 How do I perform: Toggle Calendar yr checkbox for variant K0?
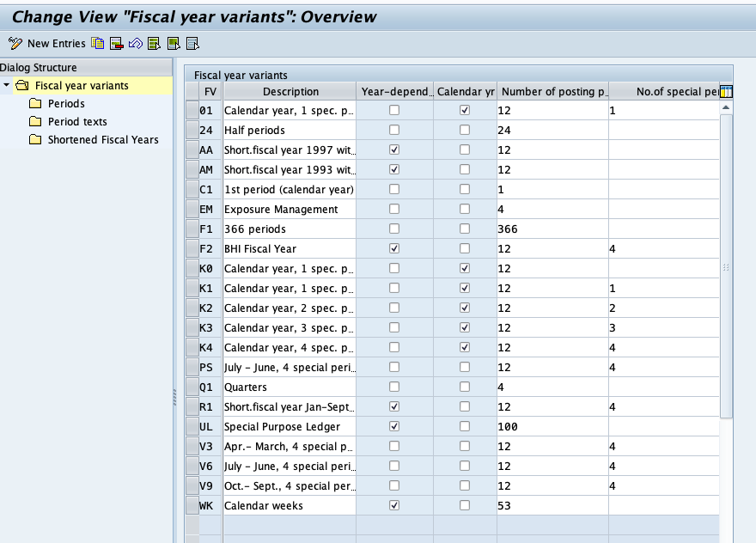(x=464, y=268)
